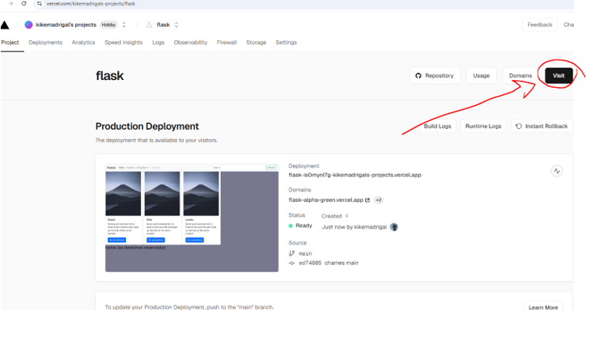Click the Instant Rollback button

(542, 126)
